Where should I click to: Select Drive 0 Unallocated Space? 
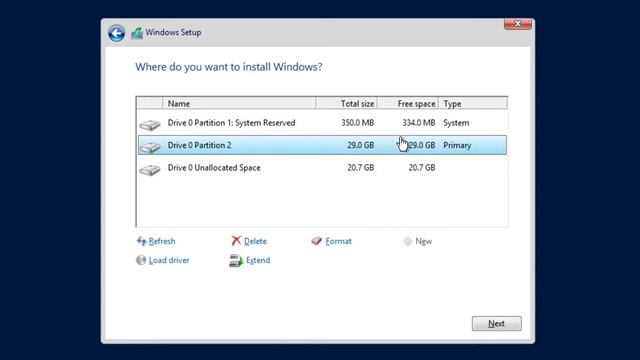(x=214, y=168)
